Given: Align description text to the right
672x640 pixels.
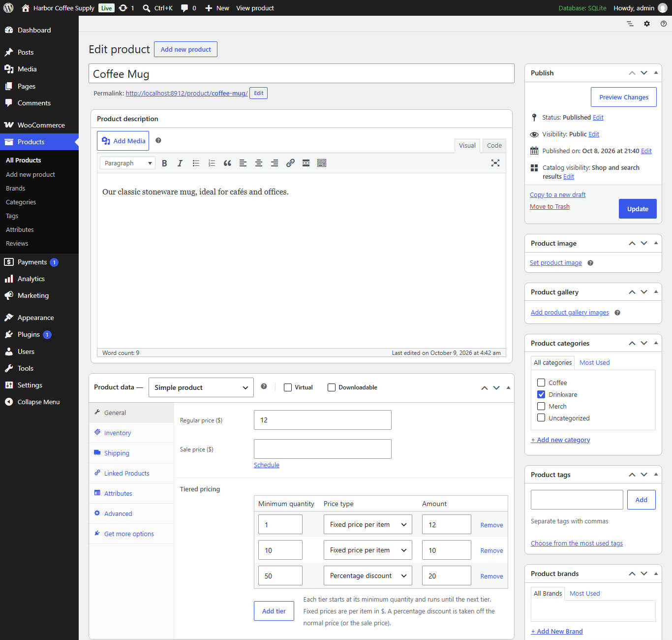Looking at the screenshot, I should click(275, 163).
